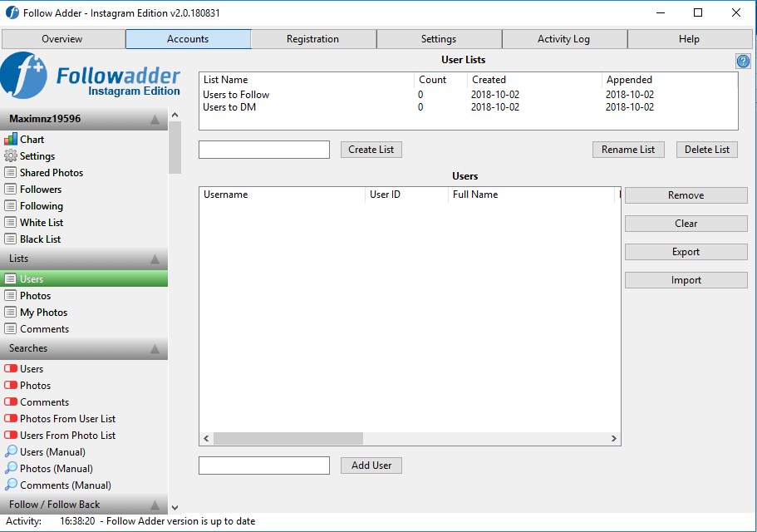Collapse the Follow / Follow Back section

pyautogui.click(x=155, y=505)
